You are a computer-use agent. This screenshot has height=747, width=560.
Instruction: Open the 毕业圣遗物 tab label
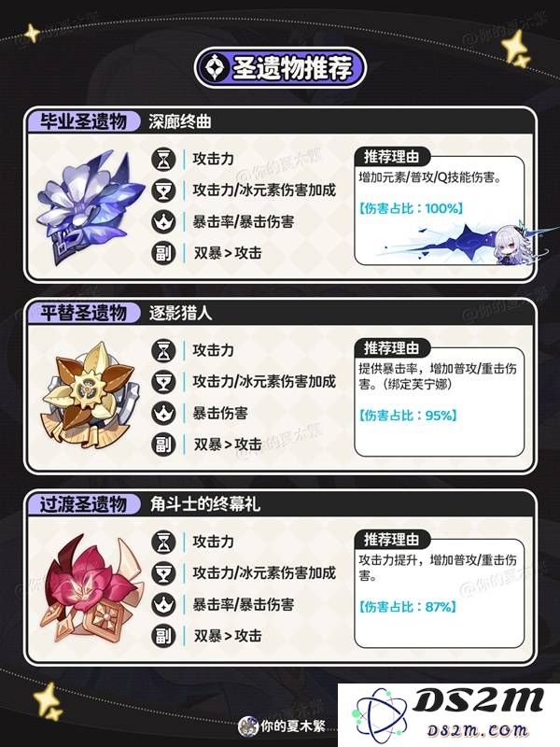(x=83, y=121)
